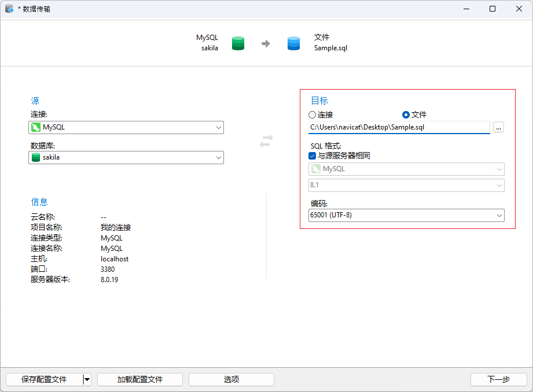533x392 pixels.
Task: Open the 数据库 sakila dropdown
Action: [x=126, y=157]
